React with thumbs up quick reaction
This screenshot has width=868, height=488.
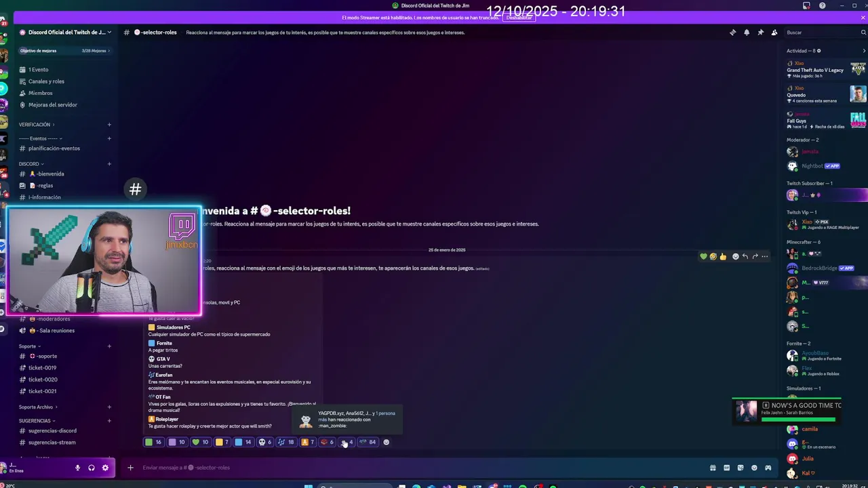pyautogui.click(x=723, y=256)
